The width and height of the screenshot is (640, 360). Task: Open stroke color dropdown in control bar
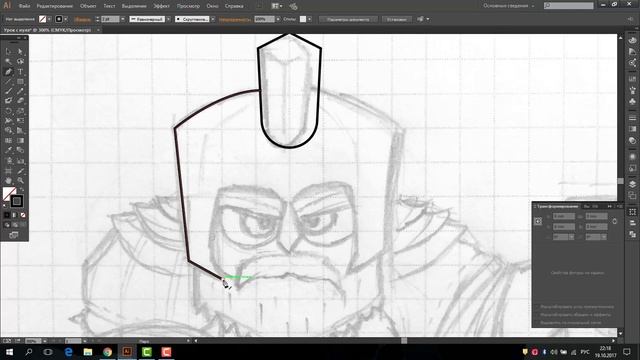click(x=66, y=19)
